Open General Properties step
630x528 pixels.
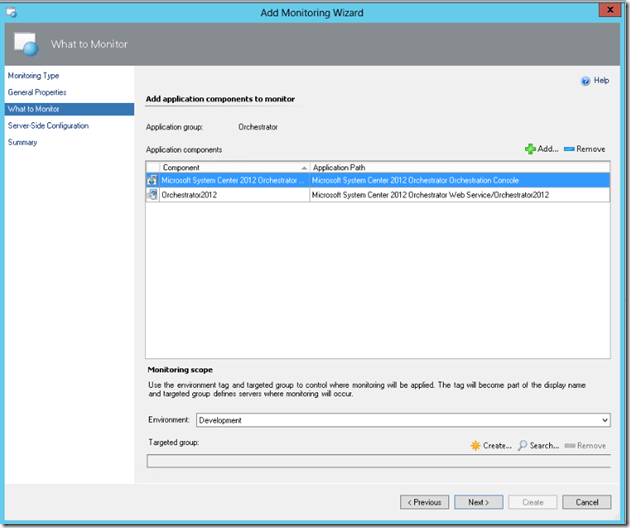point(37,92)
